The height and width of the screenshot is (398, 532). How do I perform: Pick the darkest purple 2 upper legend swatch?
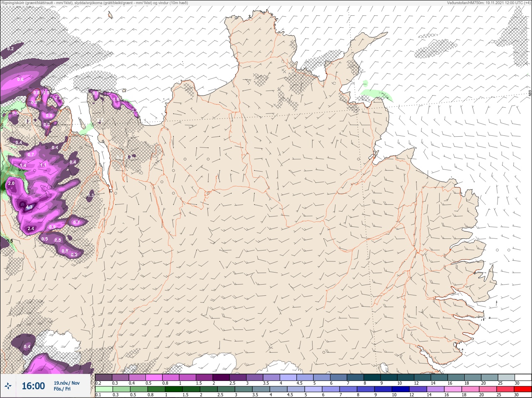point(221,377)
